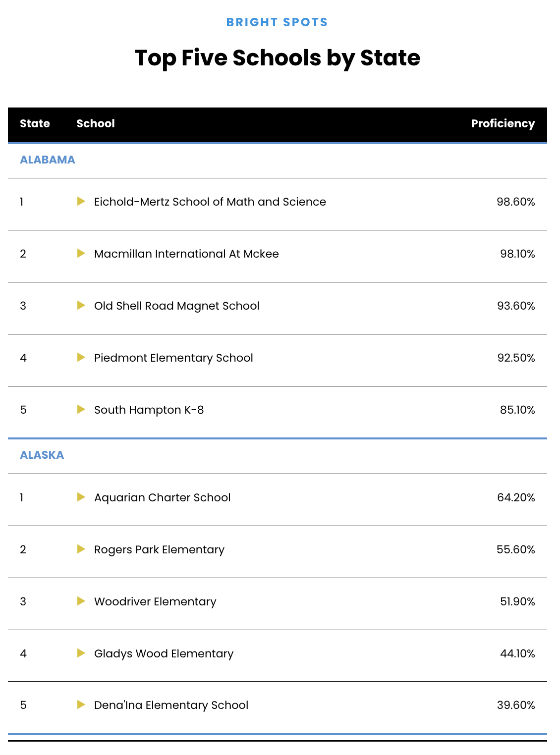Click the arrow next to Piedmont Elementary School

click(81, 358)
